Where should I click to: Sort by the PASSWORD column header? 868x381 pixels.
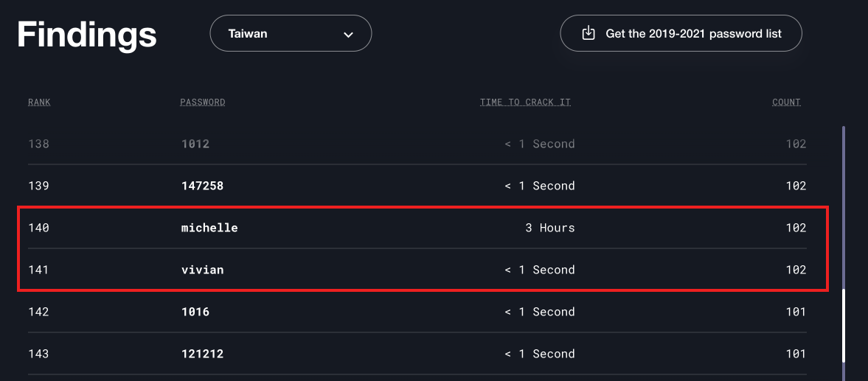[203, 102]
